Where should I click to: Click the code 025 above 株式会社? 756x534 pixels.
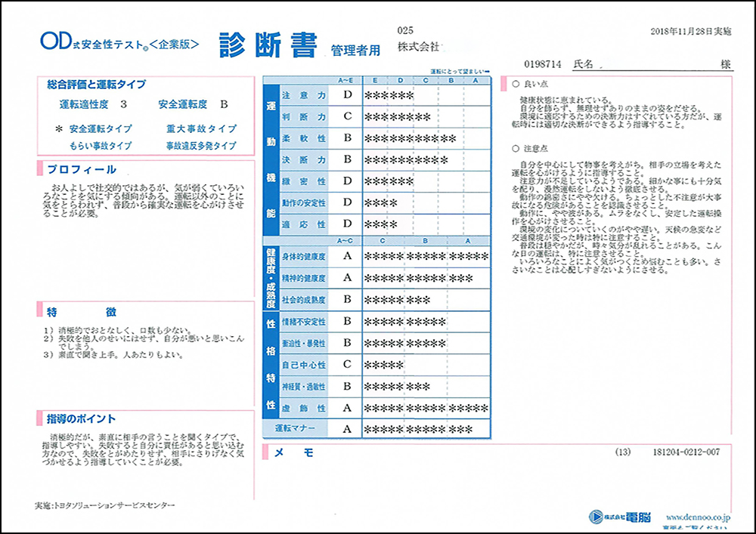coord(405,30)
